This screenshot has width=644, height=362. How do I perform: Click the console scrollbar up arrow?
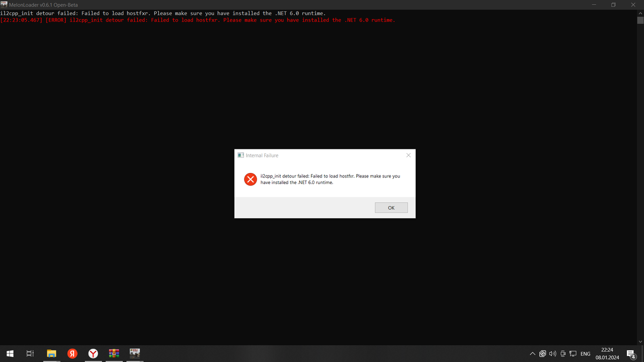[640, 13]
